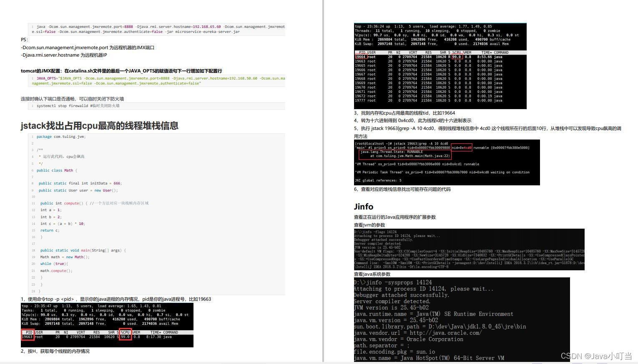Click code line 'public static void main(String[] args) {'
The image size is (638, 364).
pos(83,250)
